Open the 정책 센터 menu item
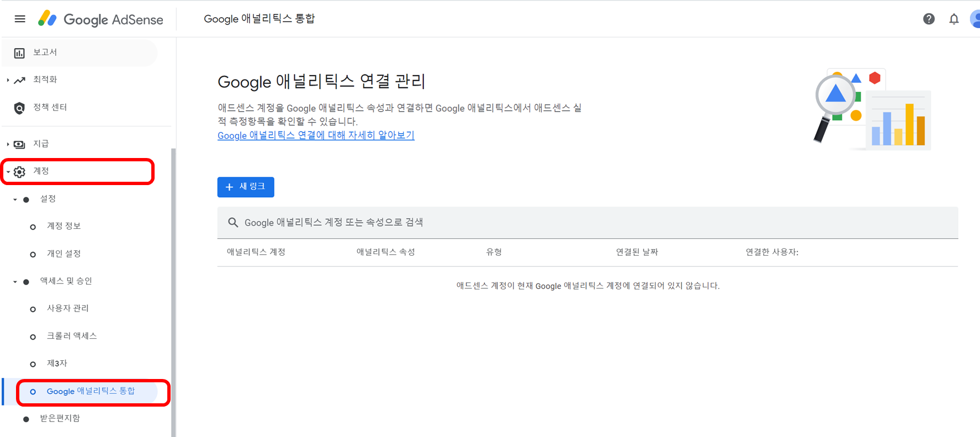Image resolution: width=980 pixels, height=437 pixels. [x=80, y=107]
